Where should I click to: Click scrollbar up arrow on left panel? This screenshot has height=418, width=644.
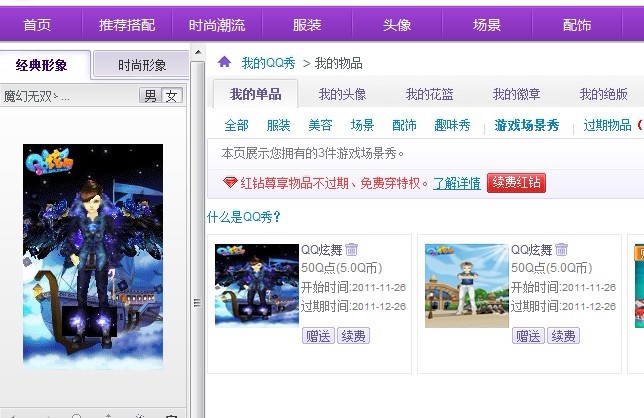198,53
